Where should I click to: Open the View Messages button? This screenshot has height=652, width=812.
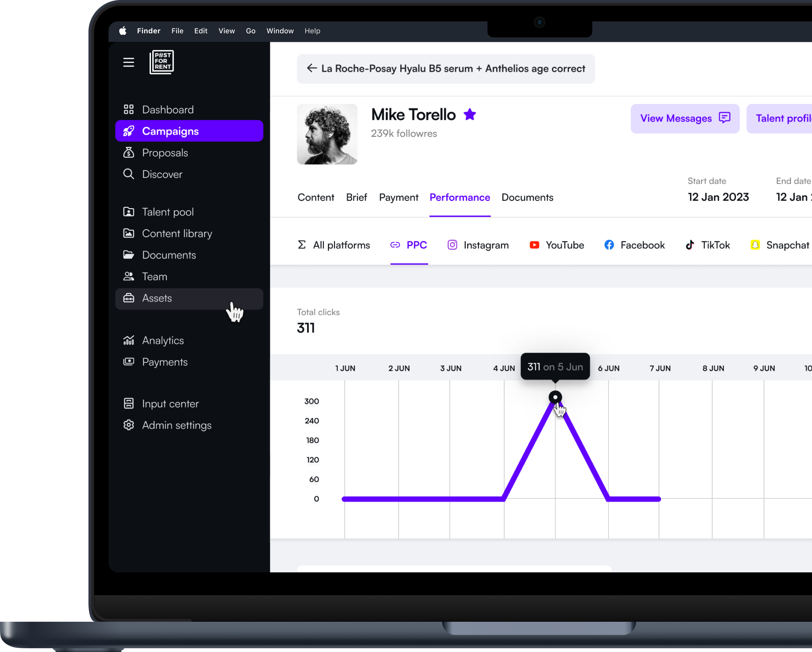[x=685, y=118]
